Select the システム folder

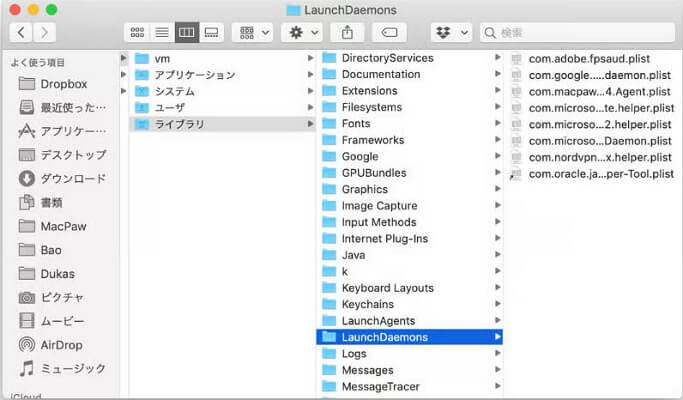click(222, 92)
